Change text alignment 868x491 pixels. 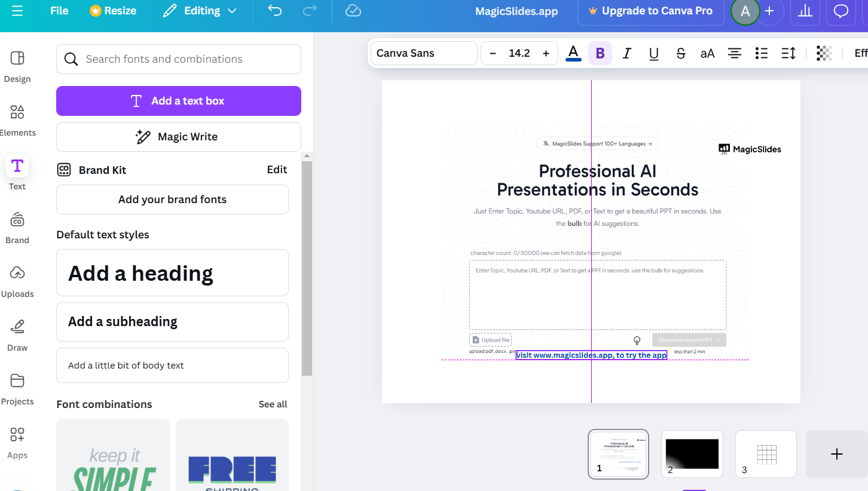[x=735, y=53]
